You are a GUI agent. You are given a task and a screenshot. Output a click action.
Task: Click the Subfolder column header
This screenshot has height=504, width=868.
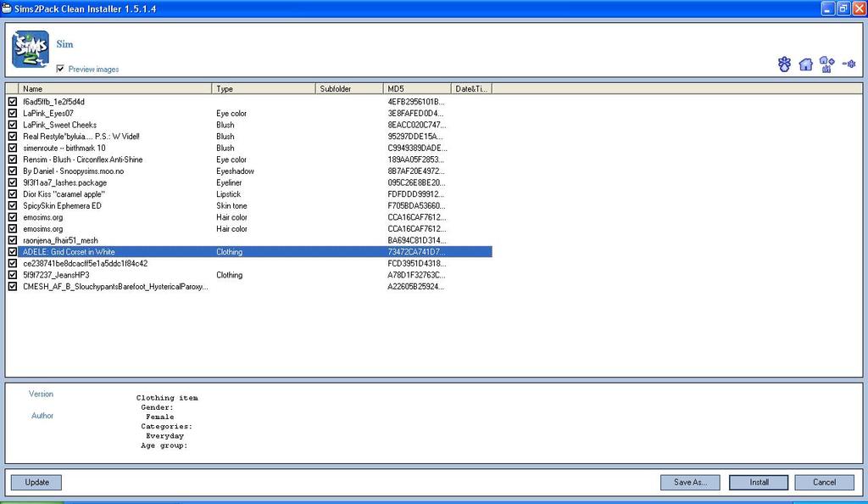click(348, 89)
